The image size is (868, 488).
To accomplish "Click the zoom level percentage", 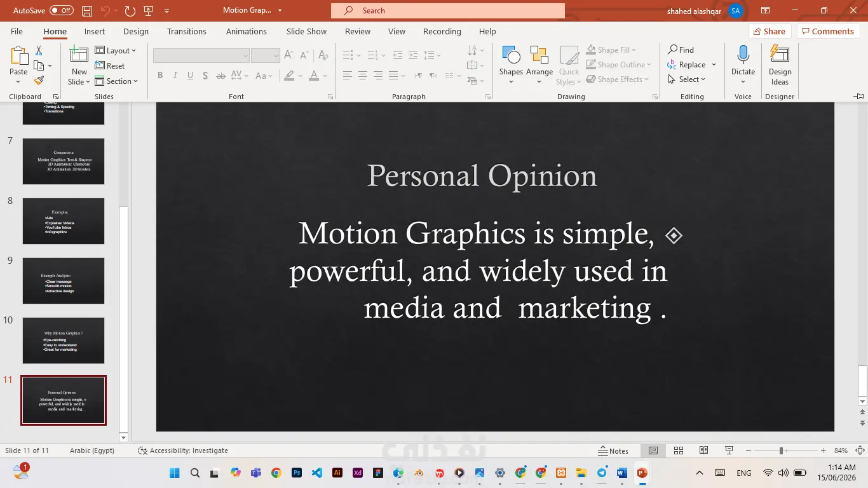I will (x=841, y=451).
